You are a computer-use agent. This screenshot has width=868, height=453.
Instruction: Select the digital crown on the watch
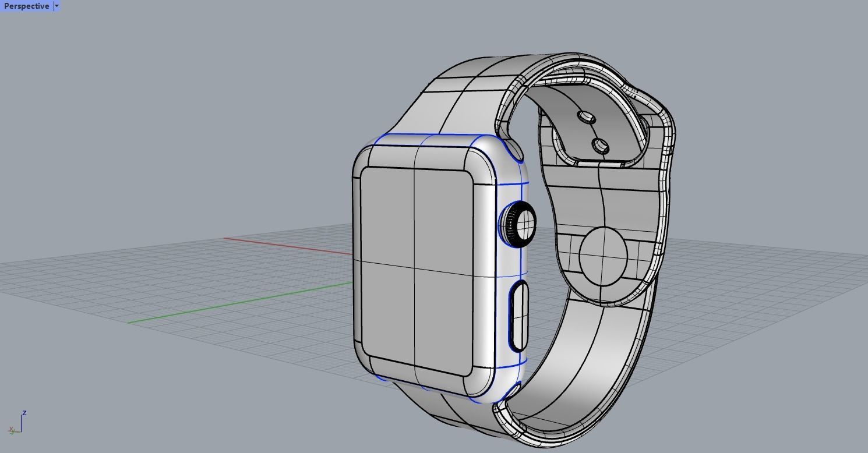519,225
